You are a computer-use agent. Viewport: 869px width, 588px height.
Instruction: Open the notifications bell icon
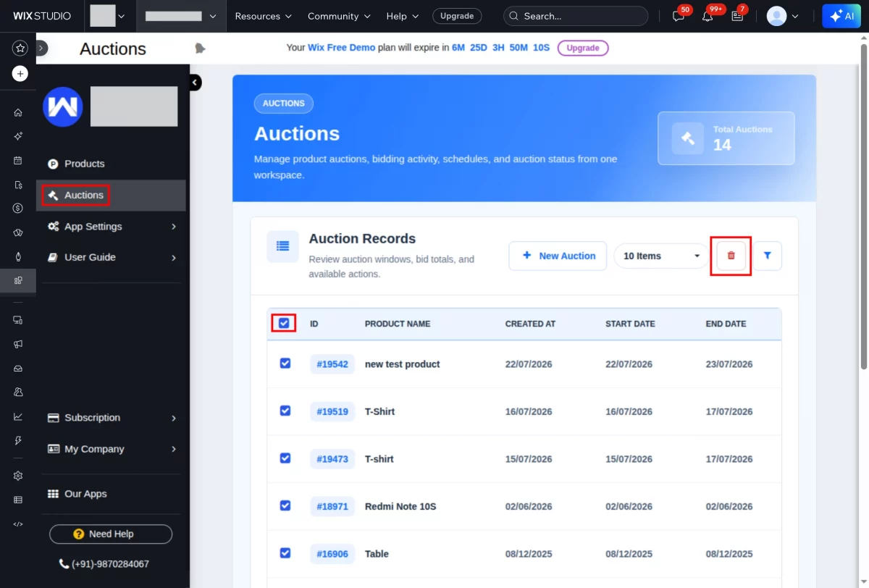[x=708, y=16]
